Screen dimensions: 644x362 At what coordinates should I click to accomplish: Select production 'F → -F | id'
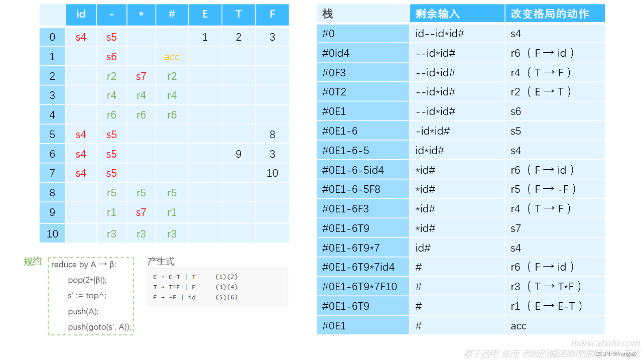pyautogui.click(x=174, y=297)
